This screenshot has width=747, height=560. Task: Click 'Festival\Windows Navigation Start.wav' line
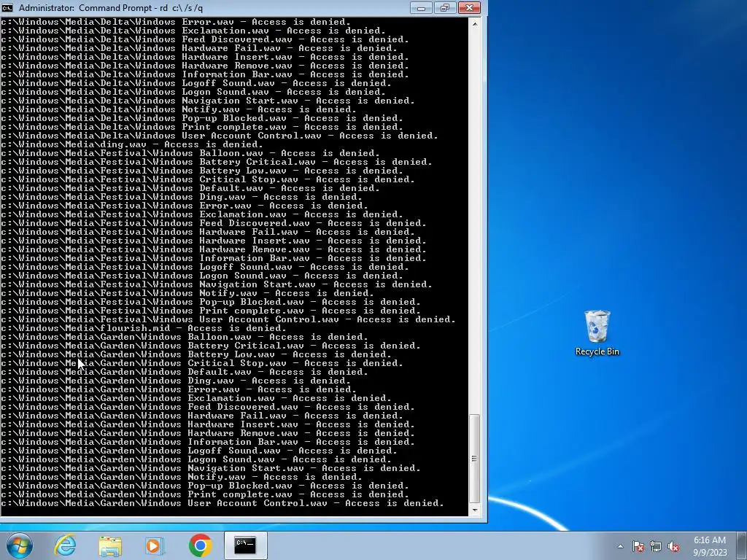click(x=217, y=284)
